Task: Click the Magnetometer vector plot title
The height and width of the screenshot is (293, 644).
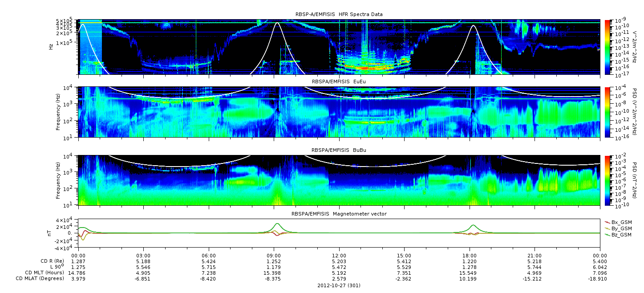Action: (339, 214)
